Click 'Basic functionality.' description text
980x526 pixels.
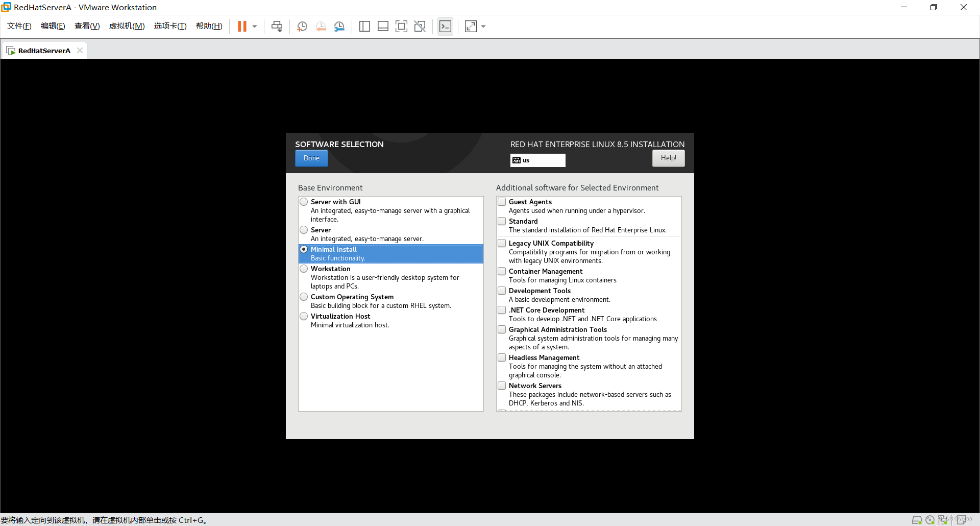pos(338,258)
